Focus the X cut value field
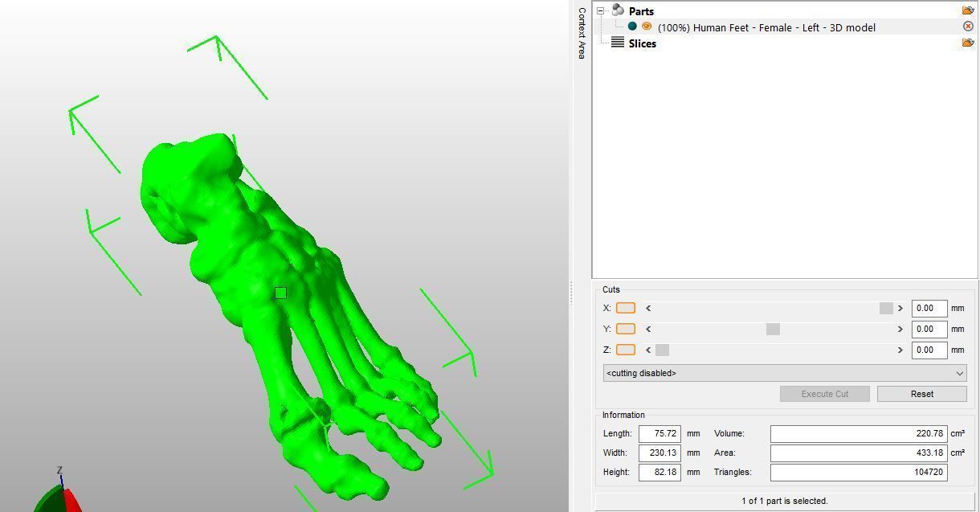The image size is (980, 512). pos(929,308)
